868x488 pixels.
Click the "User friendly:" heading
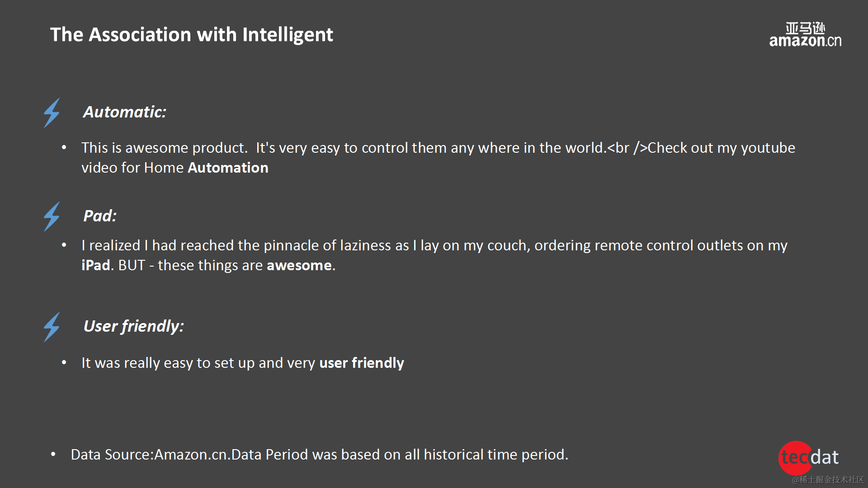pos(133,326)
